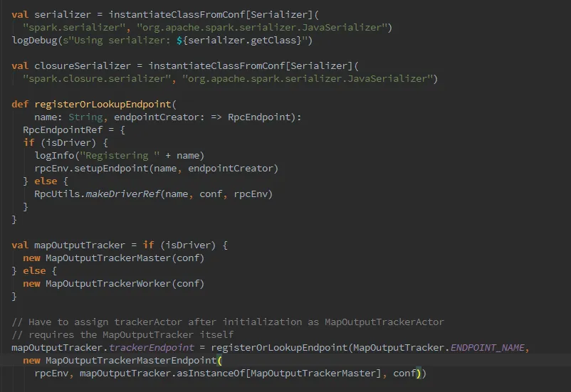Click the rpcEnv.setupEndpoint call
The width and height of the screenshot is (571, 392).
coord(91,169)
